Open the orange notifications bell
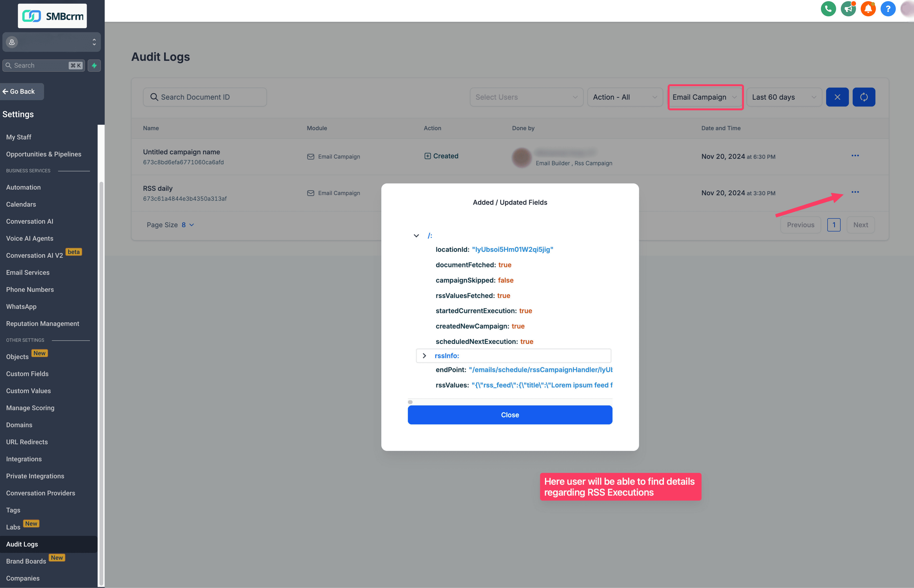 pyautogui.click(x=868, y=9)
